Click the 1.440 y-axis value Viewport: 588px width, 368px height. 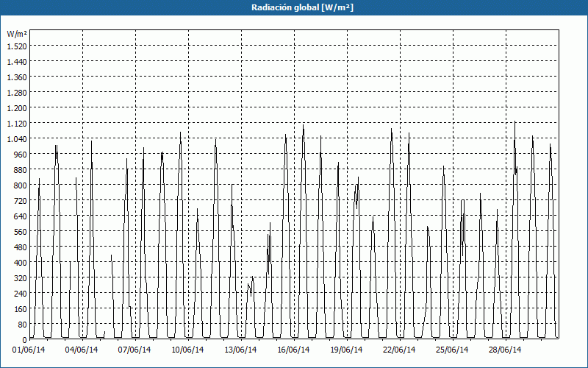point(17,62)
